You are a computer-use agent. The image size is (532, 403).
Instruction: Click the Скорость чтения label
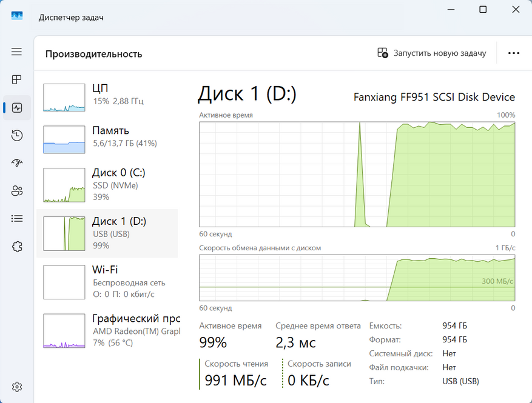tap(236, 364)
